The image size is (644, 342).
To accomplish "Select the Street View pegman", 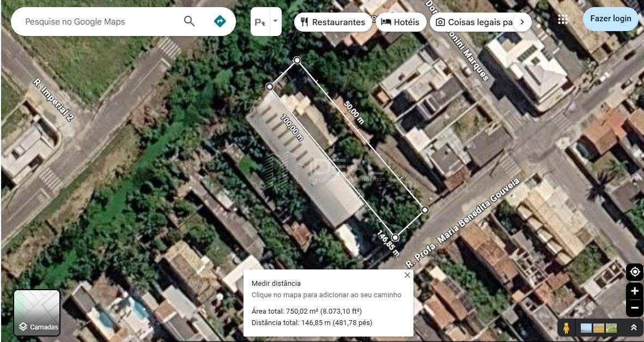I will pyautogui.click(x=567, y=328).
